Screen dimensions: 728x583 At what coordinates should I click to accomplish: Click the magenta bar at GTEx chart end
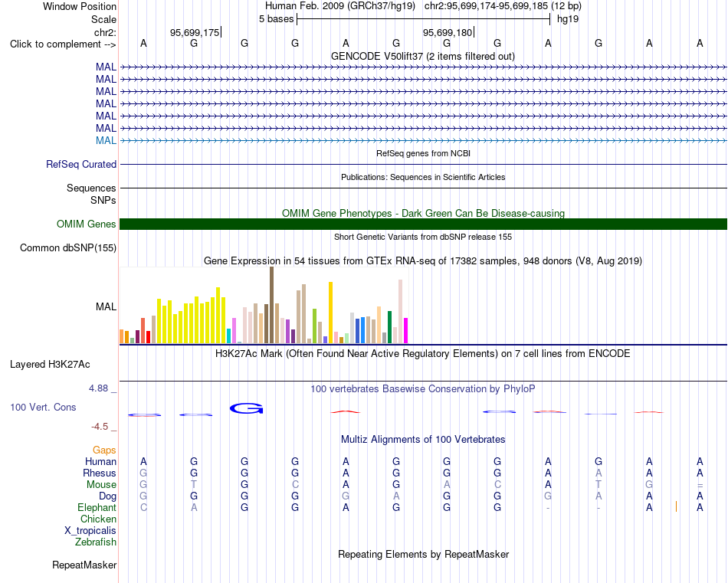(x=406, y=330)
